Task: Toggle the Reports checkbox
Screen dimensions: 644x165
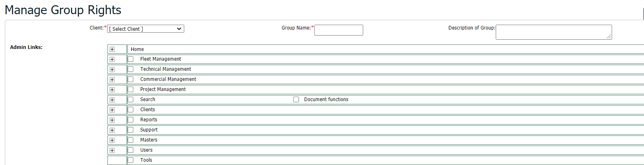Action: pyautogui.click(x=130, y=120)
